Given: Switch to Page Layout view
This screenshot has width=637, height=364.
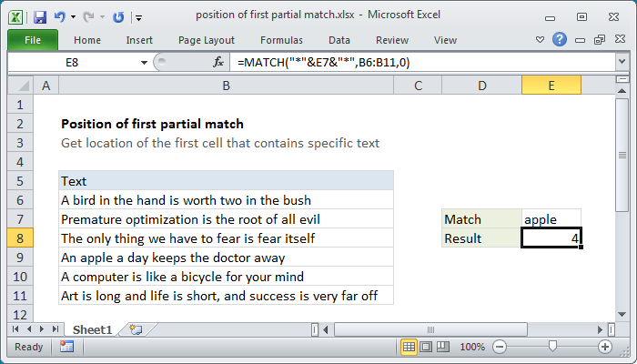Looking at the screenshot, I should [x=426, y=347].
